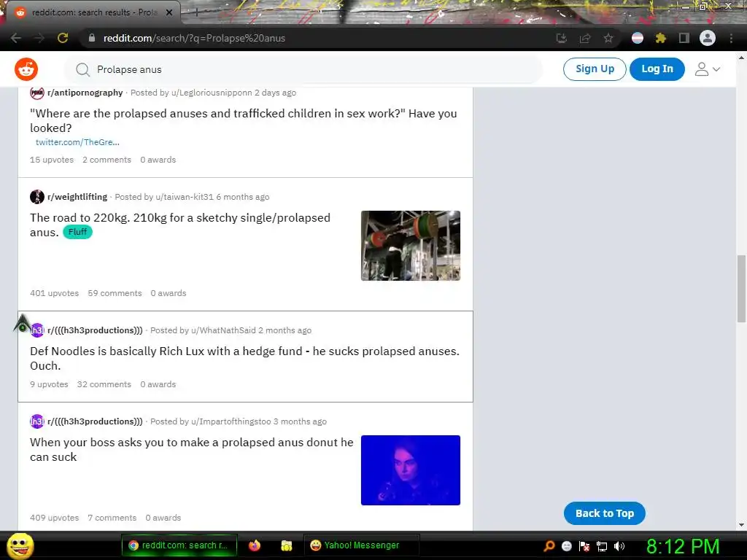The height and width of the screenshot is (560, 747).
Task: Click the search magnifier icon
Action: pos(83,69)
